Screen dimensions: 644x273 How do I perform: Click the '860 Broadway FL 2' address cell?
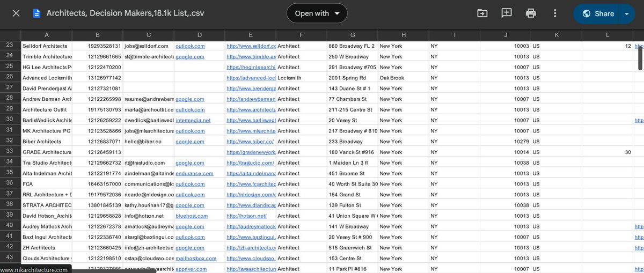[352, 46]
